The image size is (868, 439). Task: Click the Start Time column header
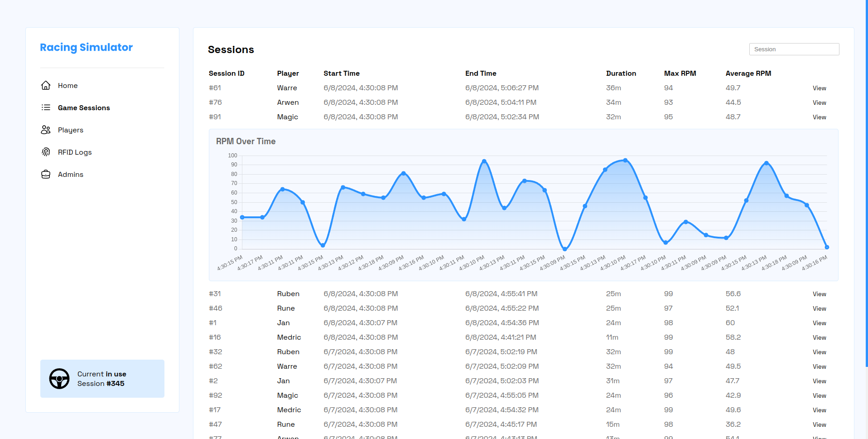[342, 73]
